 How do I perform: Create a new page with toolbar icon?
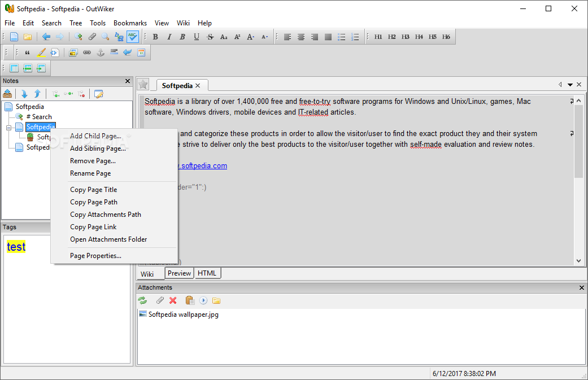click(x=14, y=37)
